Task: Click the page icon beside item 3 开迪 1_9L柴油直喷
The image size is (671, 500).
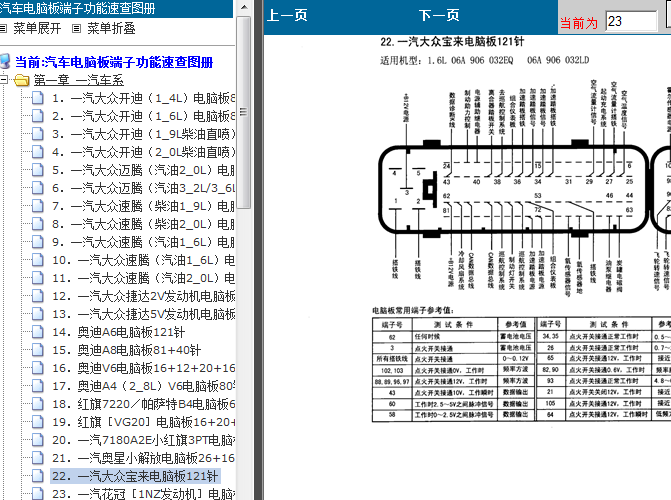Action: (x=38, y=134)
